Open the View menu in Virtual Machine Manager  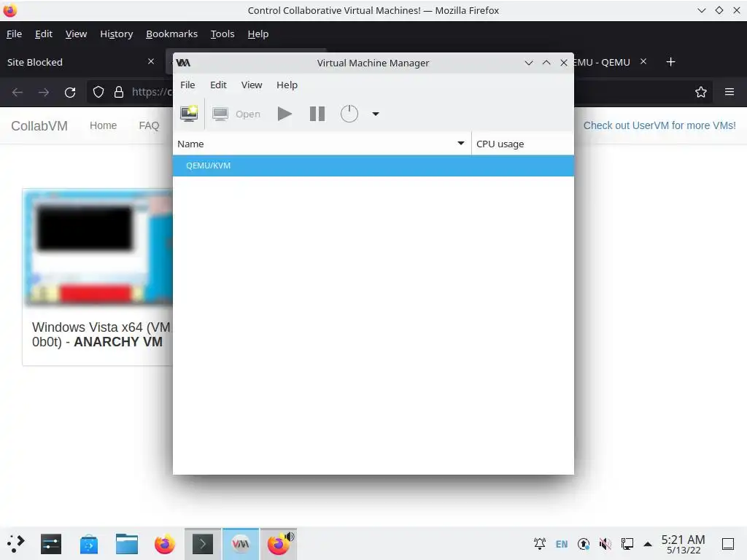(x=252, y=85)
